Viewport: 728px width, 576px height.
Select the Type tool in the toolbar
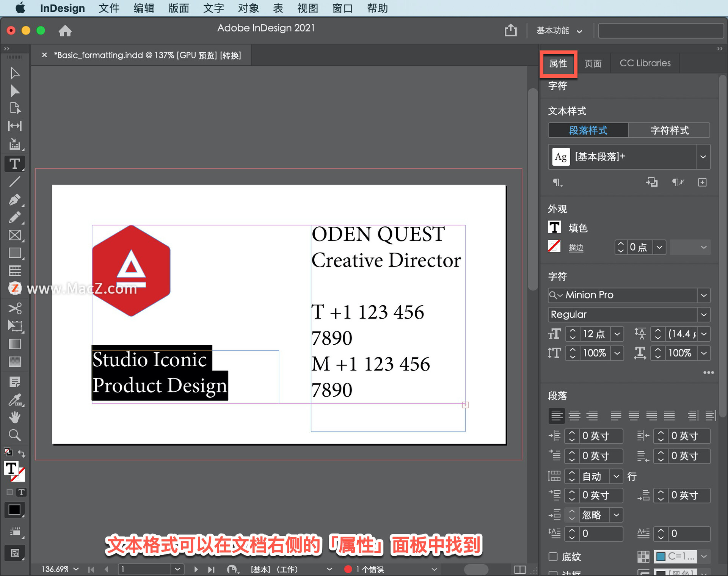click(15, 164)
